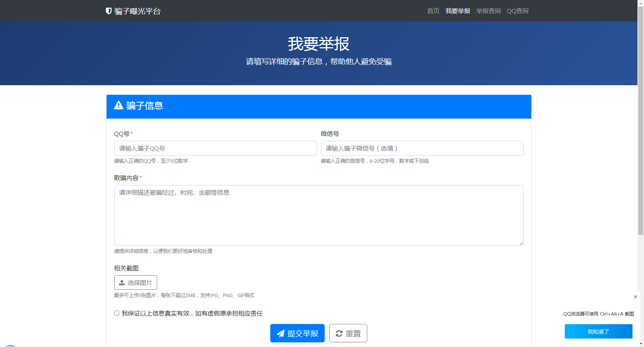Click the shield logo icon in the navbar
The image size is (644, 347).
pyautogui.click(x=108, y=11)
